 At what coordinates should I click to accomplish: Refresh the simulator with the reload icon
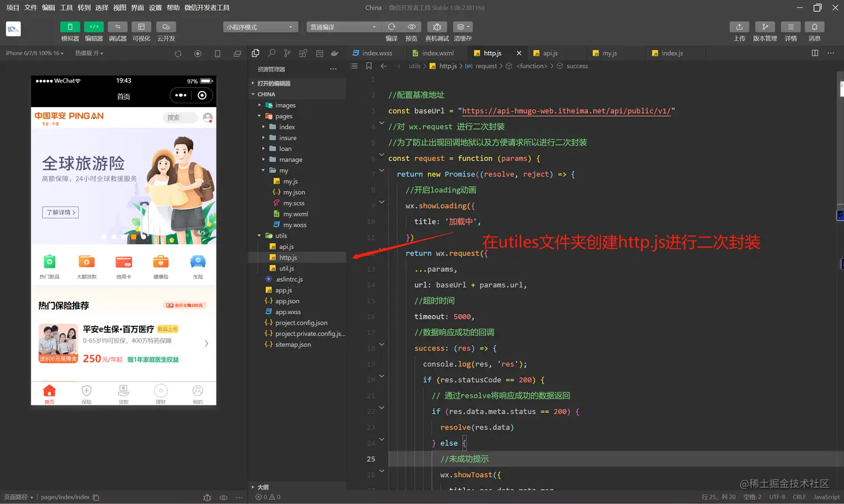(178, 54)
